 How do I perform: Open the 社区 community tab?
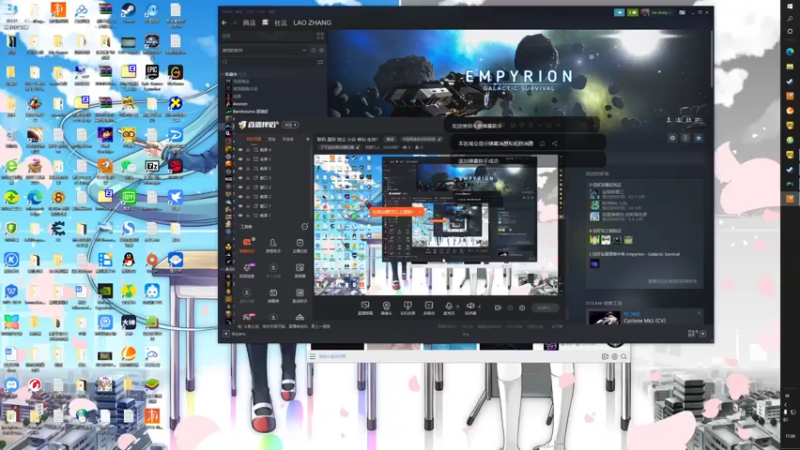coord(281,23)
